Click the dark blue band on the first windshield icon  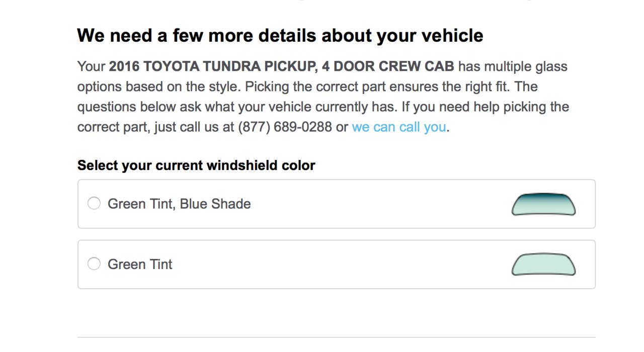tap(543, 196)
